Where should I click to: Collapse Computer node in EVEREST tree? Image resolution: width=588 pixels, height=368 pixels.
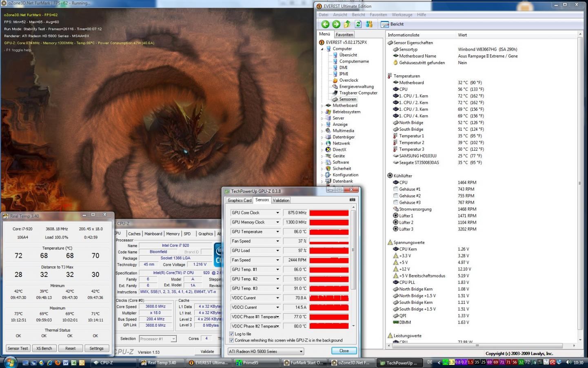(x=322, y=49)
